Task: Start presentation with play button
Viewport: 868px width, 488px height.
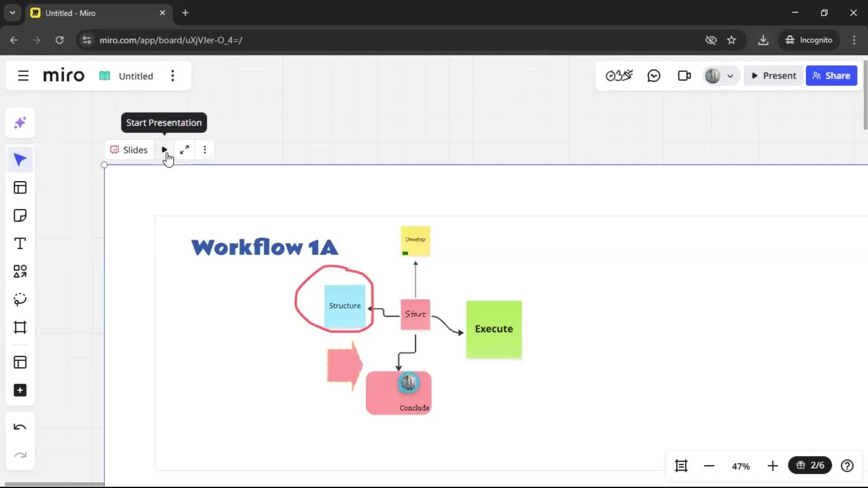Action: tap(165, 150)
